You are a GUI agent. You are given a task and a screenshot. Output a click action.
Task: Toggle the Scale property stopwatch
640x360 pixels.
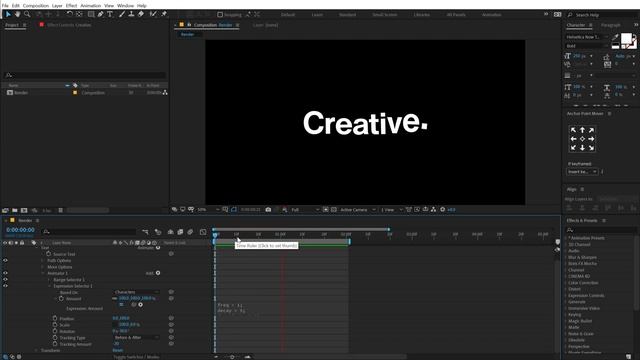pos(55,324)
